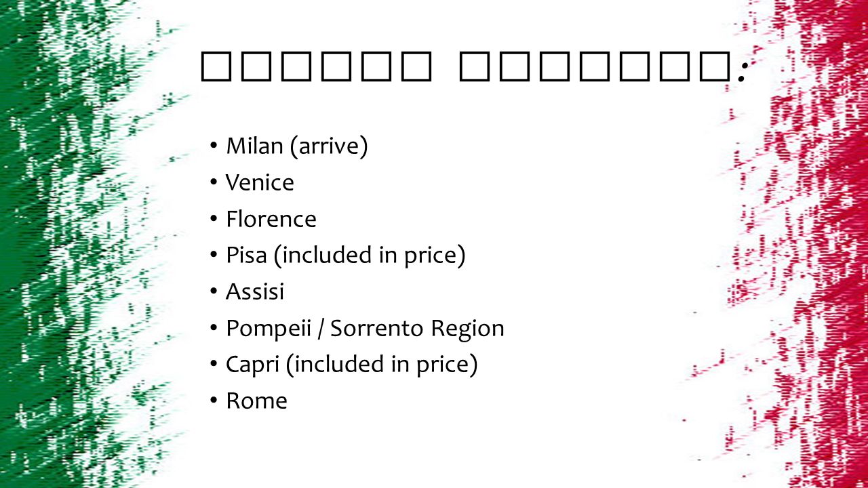Image resolution: width=868 pixels, height=488 pixels.
Task: Click the word 'Region' in the list
Action: [467, 329]
